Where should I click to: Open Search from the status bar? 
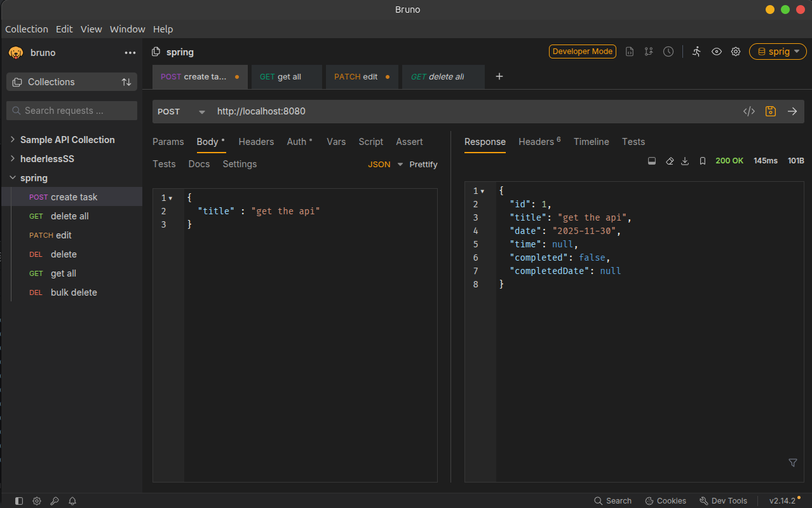613,501
